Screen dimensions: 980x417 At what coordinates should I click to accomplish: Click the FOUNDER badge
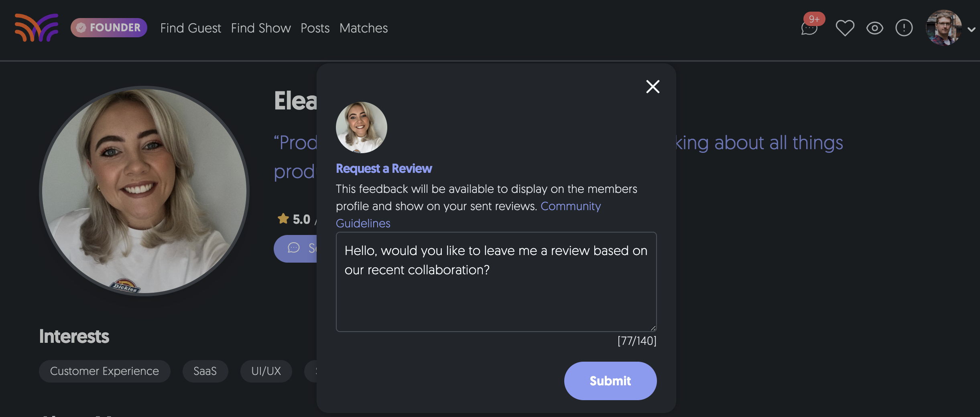(109, 28)
